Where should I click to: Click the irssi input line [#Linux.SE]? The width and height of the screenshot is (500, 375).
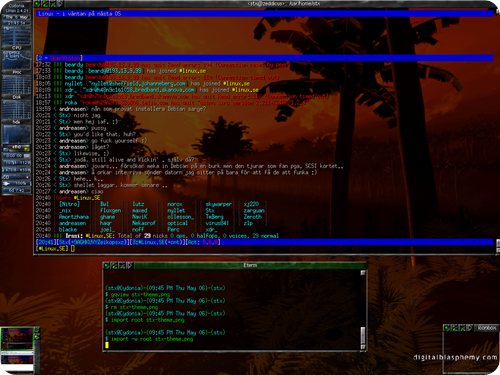pos(264,249)
